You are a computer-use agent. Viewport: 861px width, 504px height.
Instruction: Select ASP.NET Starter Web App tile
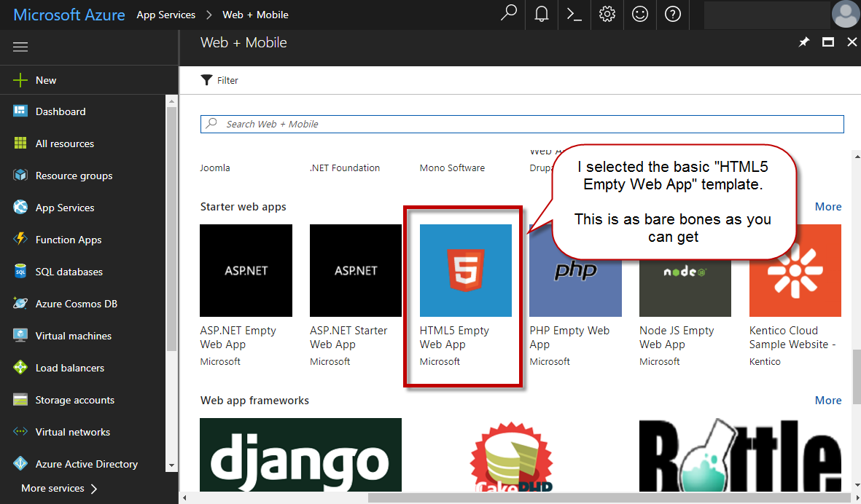tap(356, 295)
